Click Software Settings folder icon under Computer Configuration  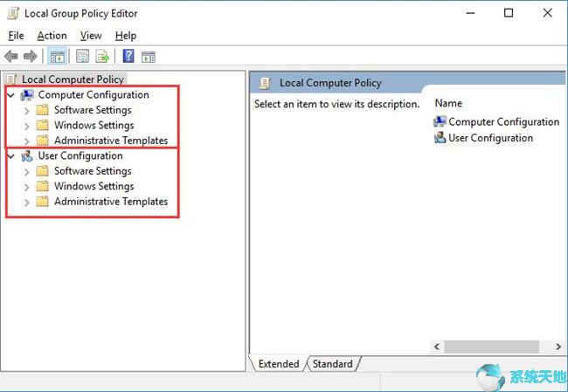tap(43, 110)
